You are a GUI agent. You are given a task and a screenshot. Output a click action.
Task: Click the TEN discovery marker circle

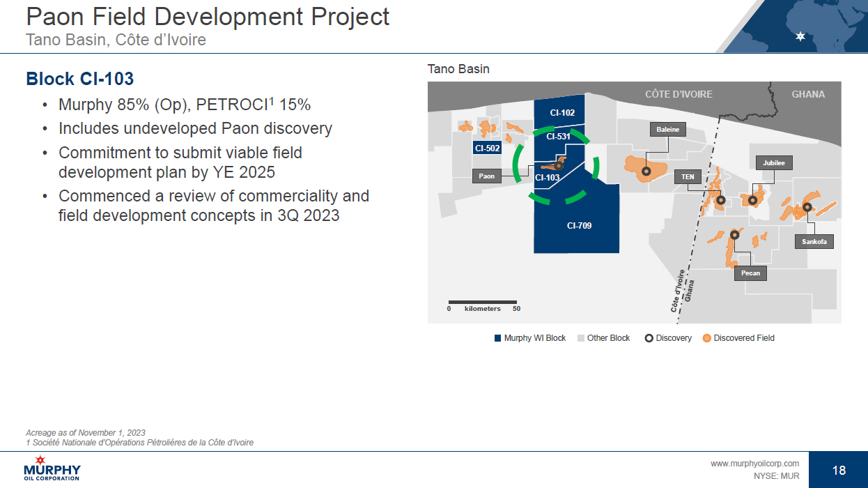[x=721, y=200]
